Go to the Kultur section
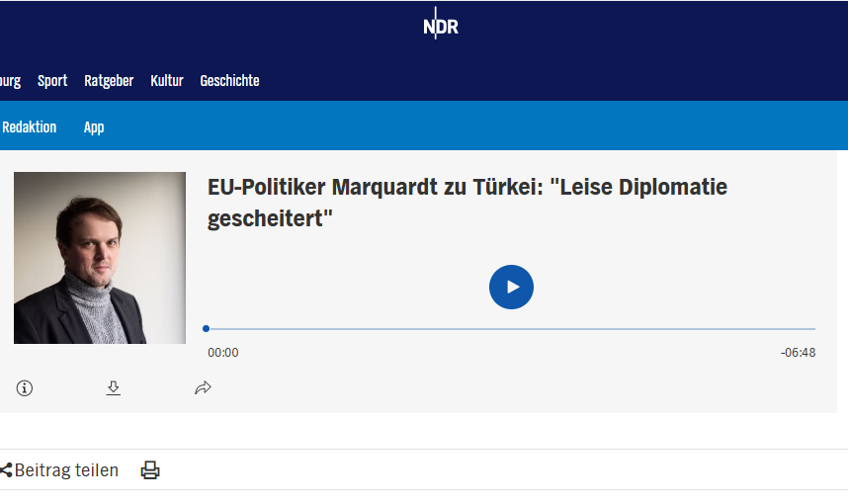848x504 pixels. click(x=167, y=81)
